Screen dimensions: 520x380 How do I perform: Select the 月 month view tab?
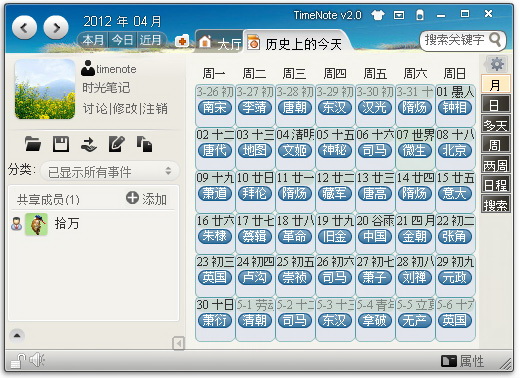tap(496, 84)
